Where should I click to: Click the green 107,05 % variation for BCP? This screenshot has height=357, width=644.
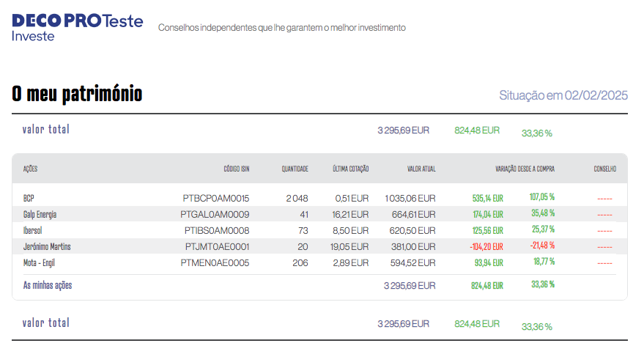coord(541,197)
